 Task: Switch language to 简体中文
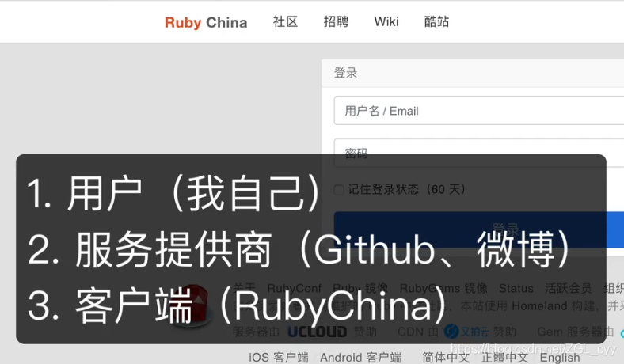446,357
